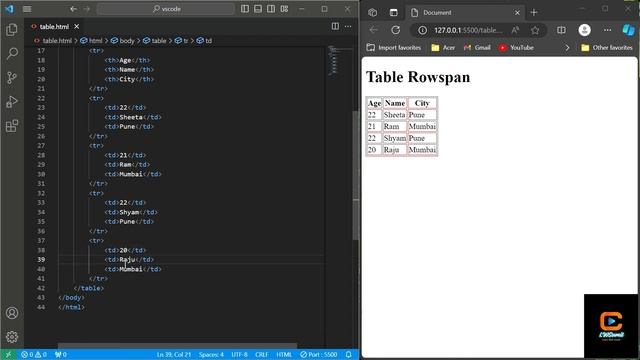Open Customize Layout in title bar
This screenshot has width=640, height=360.
pos(284,9)
